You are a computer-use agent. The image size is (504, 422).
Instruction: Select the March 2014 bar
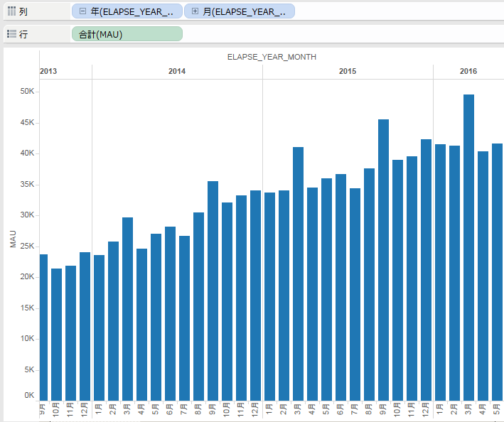(128, 309)
